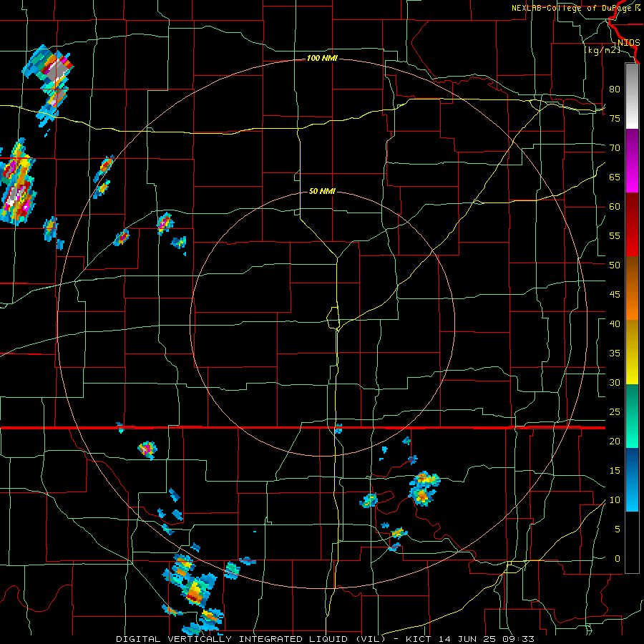Click the scale value "35"
Image resolution: width=644 pixels, height=644 pixels.
point(615,353)
